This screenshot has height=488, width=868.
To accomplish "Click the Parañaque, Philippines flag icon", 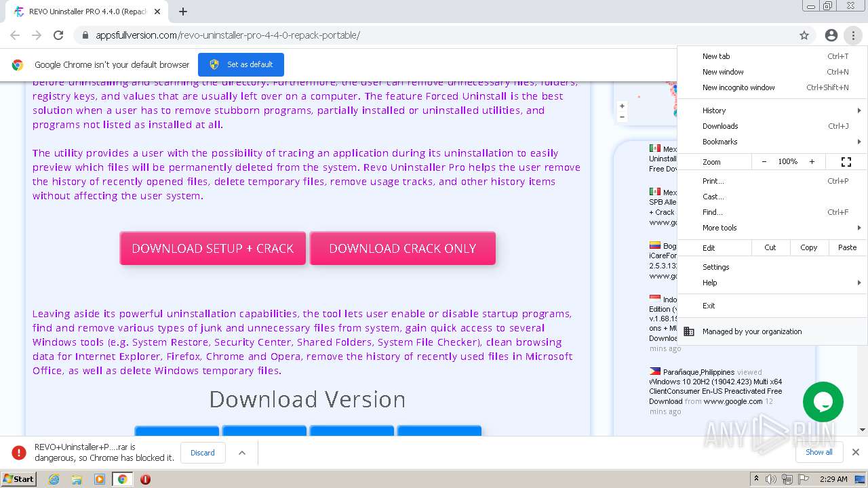I will (x=655, y=371).
